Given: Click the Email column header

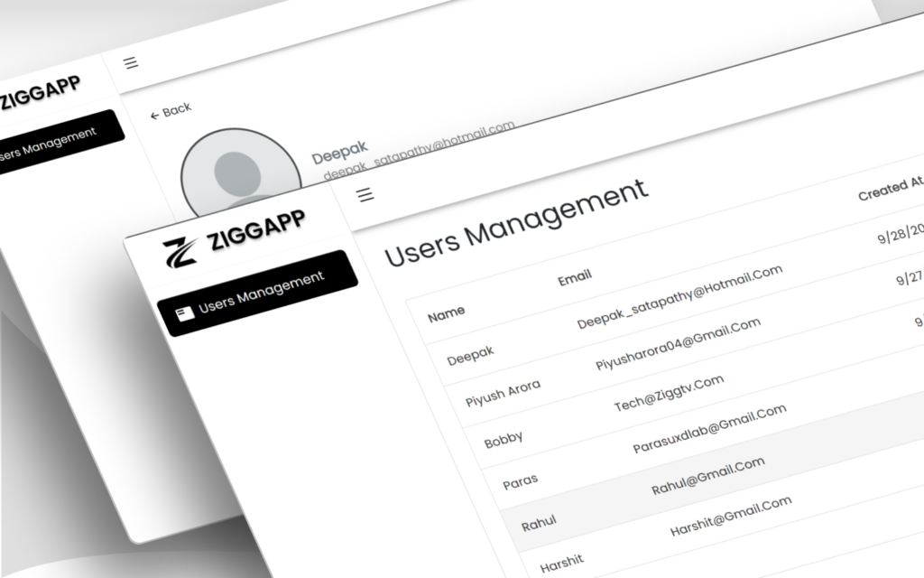Looking at the screenshot, I should pos(575,277).
